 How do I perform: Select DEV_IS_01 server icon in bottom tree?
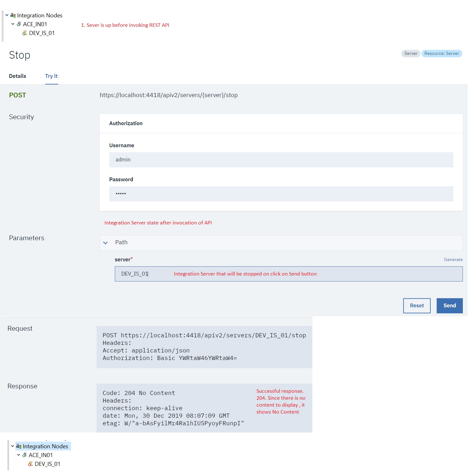tap(30, 464)
